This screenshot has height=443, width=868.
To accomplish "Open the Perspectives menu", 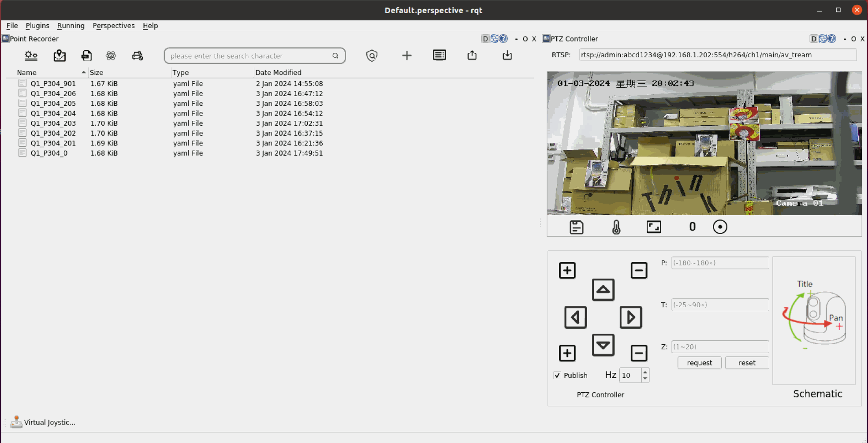I will pyautogui.click(x=113, y=26).
